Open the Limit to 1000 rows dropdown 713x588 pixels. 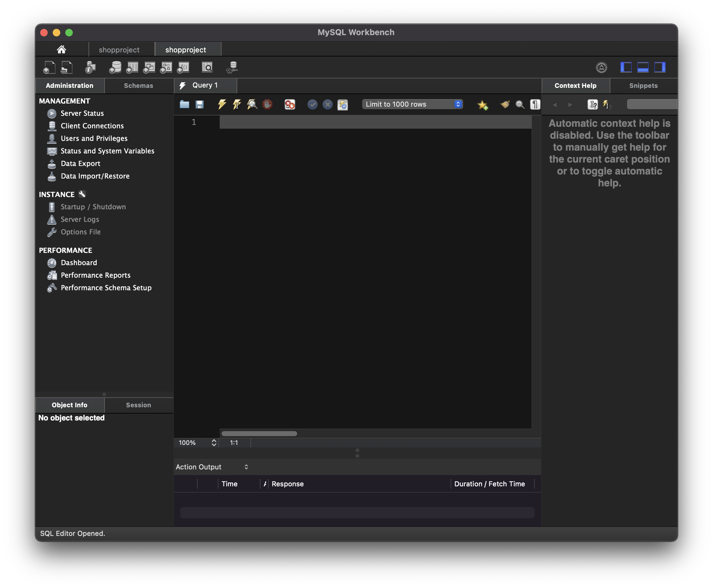[412, 104]
